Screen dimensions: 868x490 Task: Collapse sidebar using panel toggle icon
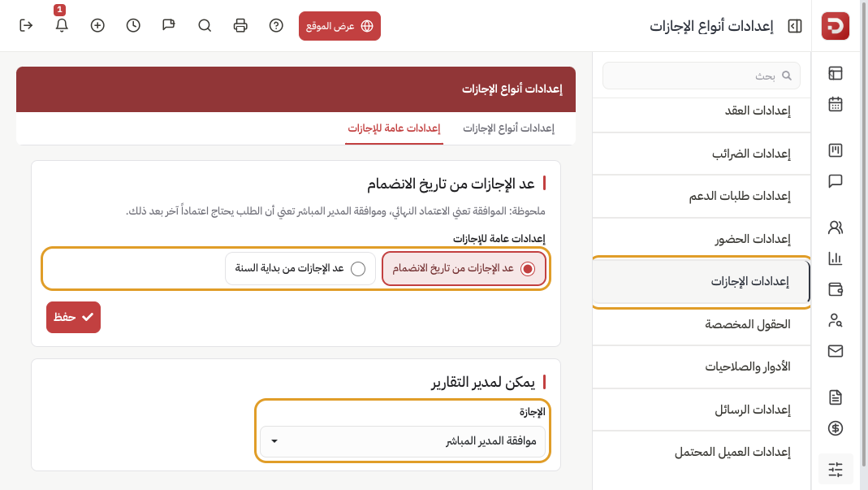click(794, 26)
